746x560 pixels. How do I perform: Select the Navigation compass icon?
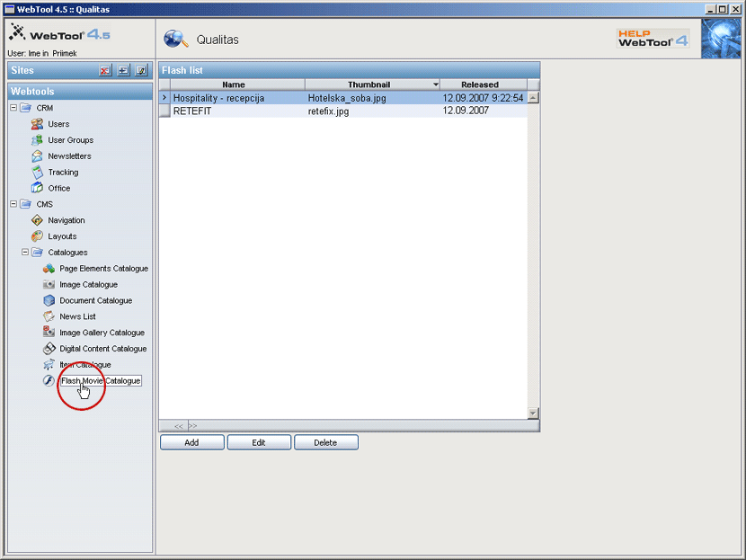pos(37,220)
